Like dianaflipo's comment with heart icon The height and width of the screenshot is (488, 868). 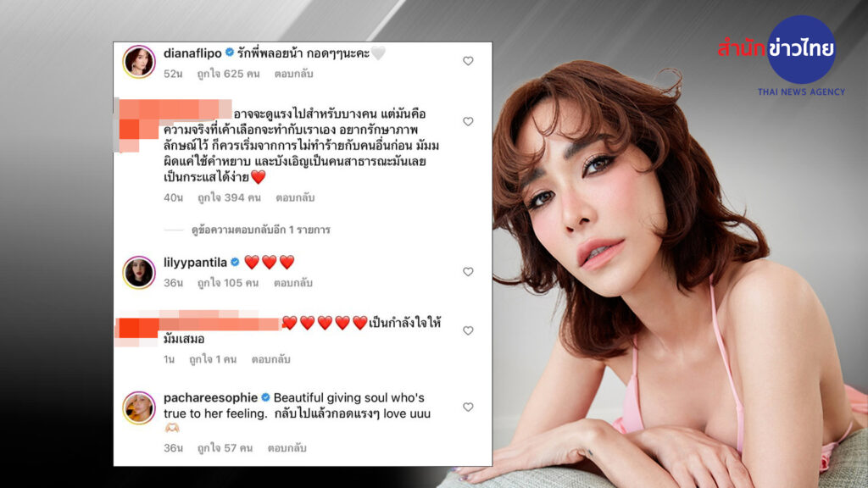point(468,61)
